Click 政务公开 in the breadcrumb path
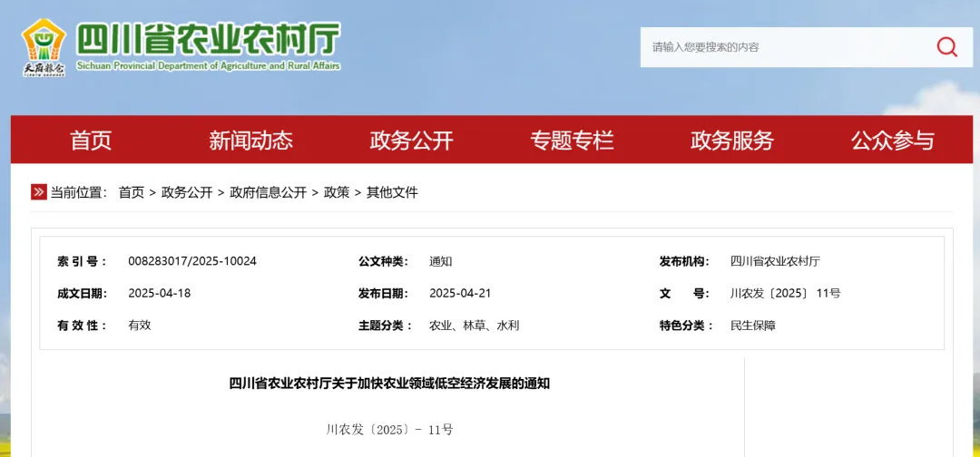The height and width of the screenshot is (457, 980). point(187,192)
